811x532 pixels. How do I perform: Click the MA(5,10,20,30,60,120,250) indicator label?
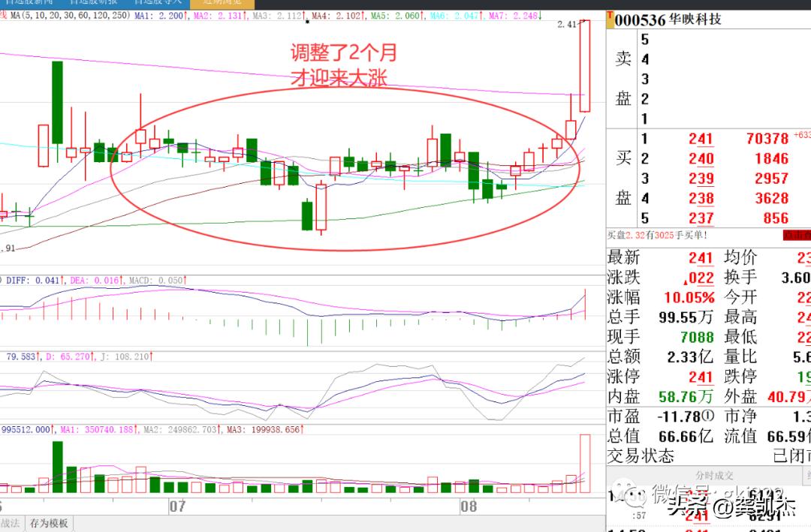(71, 16)
